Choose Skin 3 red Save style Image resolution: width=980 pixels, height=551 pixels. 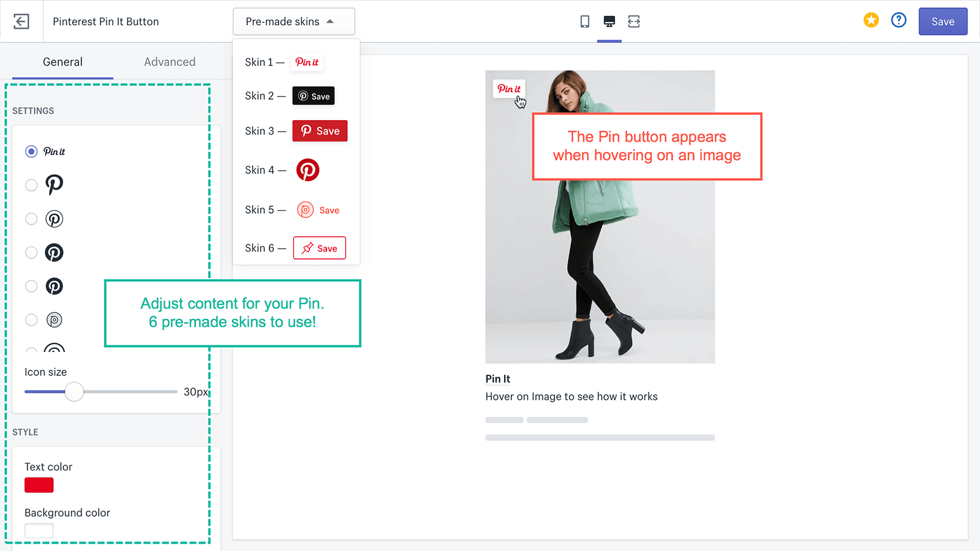[x=320, y=130]
